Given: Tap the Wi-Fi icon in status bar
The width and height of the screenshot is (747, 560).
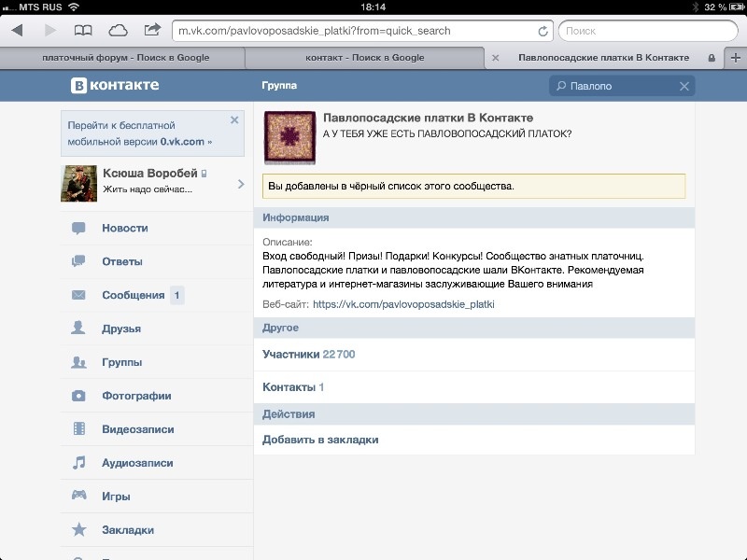Looking at the screenshot, I should click(x=74, y=7).
